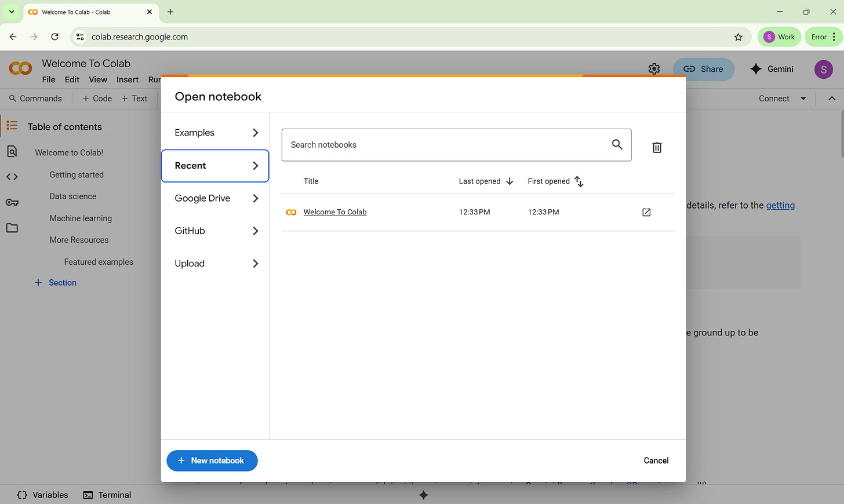Open Files folder sidebar icon
Screen dimensions: 844x504
(12, 228)
